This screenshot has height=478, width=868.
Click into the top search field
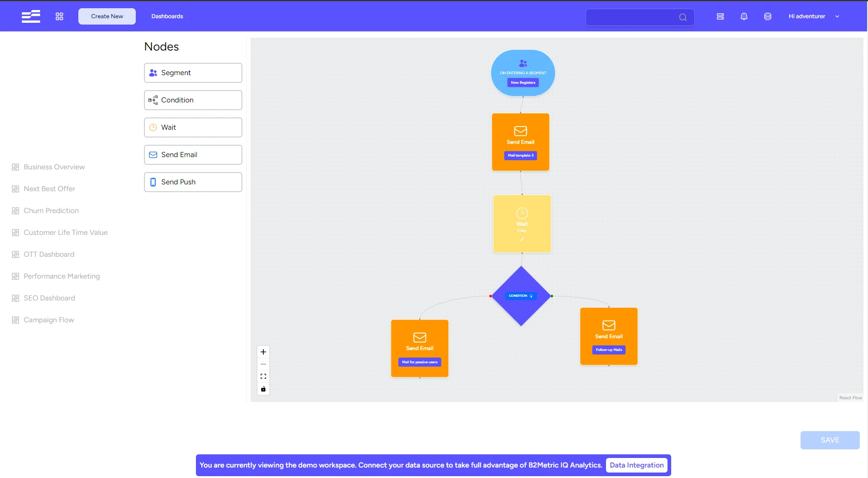coord(640,17)
